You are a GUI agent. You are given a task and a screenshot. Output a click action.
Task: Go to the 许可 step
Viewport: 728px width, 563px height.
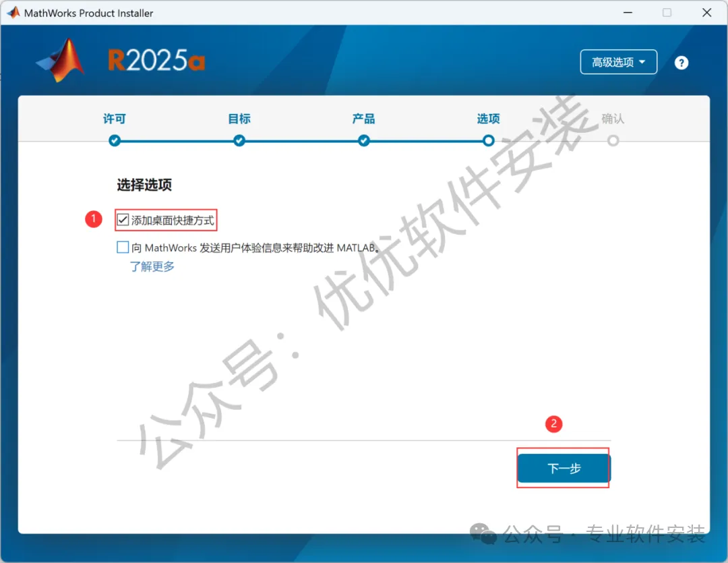click(x=114, y=119)
